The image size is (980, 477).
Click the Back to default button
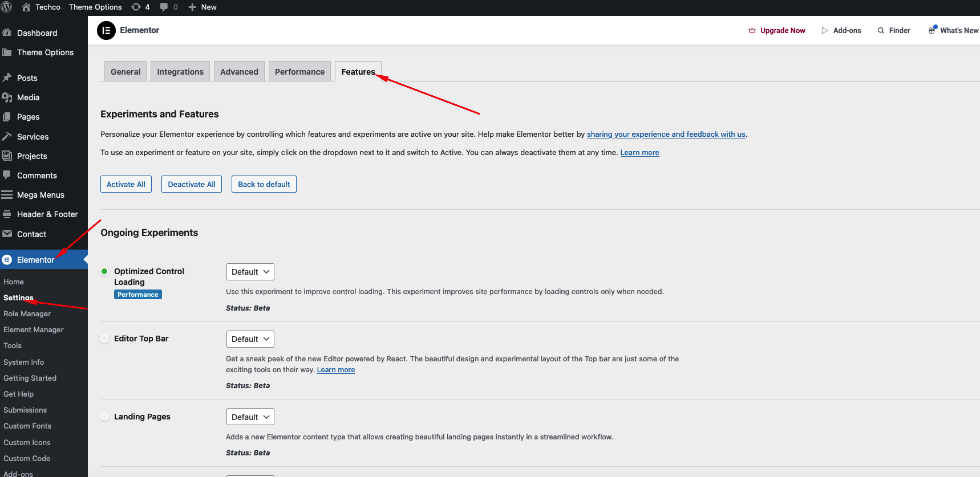264,184
